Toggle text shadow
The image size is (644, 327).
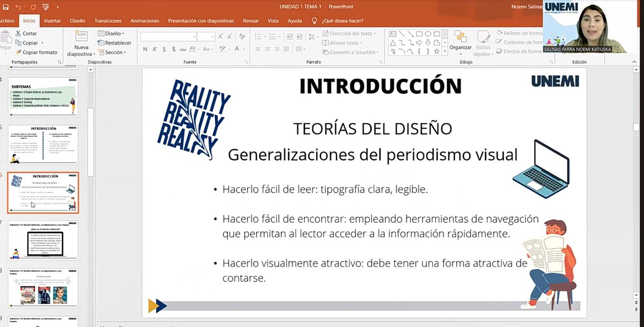[173, 49]
